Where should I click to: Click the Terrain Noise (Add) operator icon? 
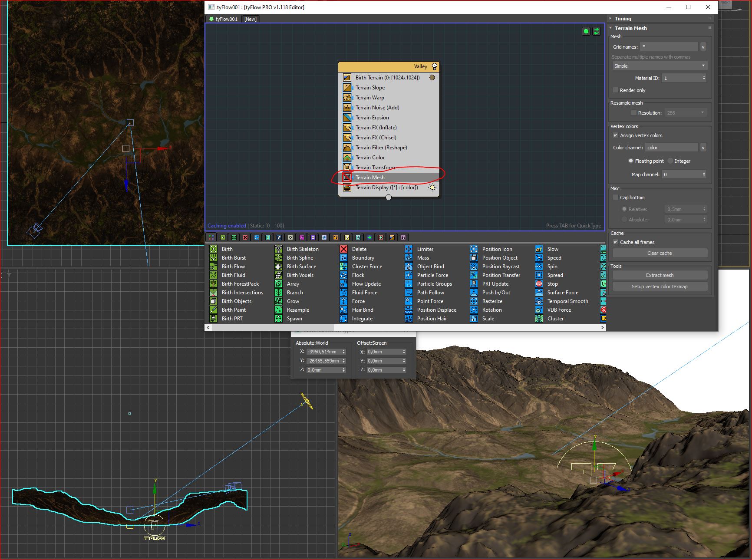click(x=347, y=108)
